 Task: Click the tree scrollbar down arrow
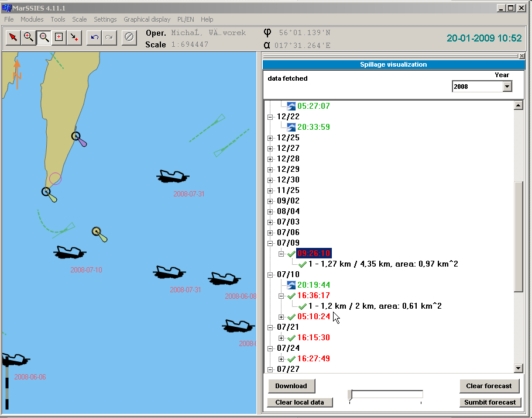point(518,368)
